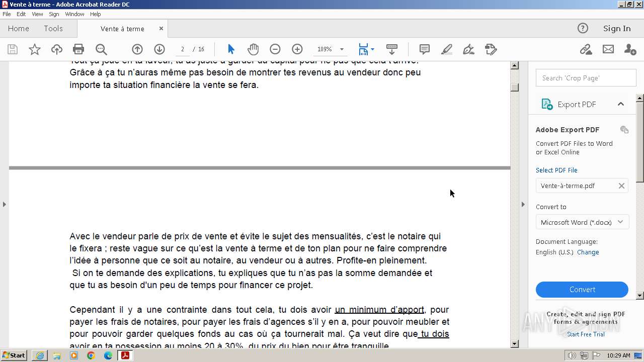Collapse the Export PDF section
Viewport: 644px width, 362px height.
coord(621,104)
